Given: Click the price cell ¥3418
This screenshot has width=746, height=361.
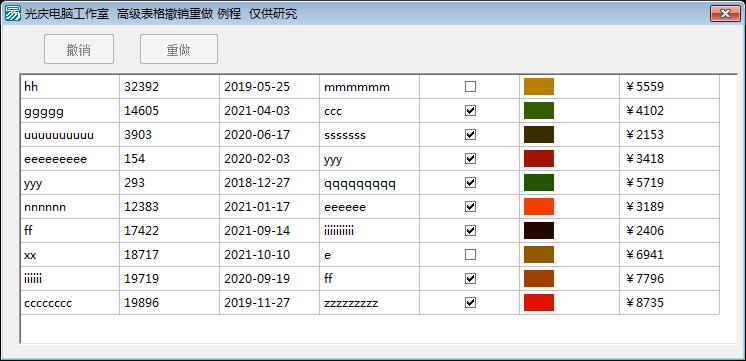Looking at the screenshot, I should click(669, 158).
